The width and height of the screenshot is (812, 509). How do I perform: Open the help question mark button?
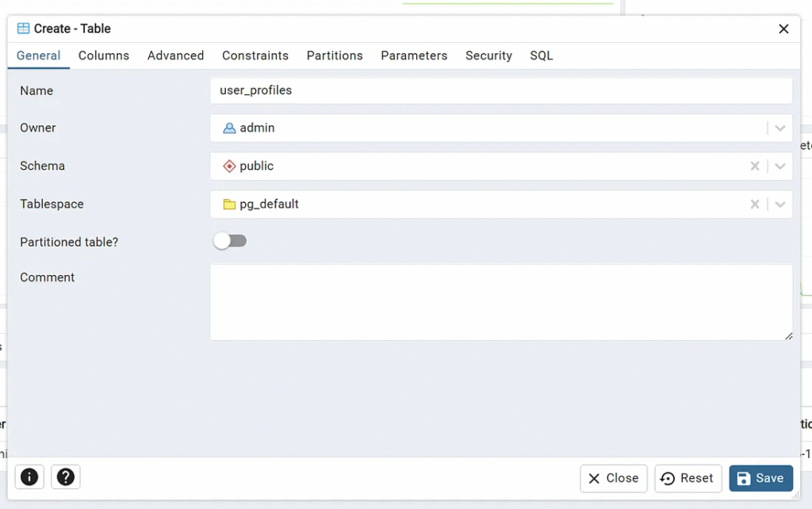point(66,477)
